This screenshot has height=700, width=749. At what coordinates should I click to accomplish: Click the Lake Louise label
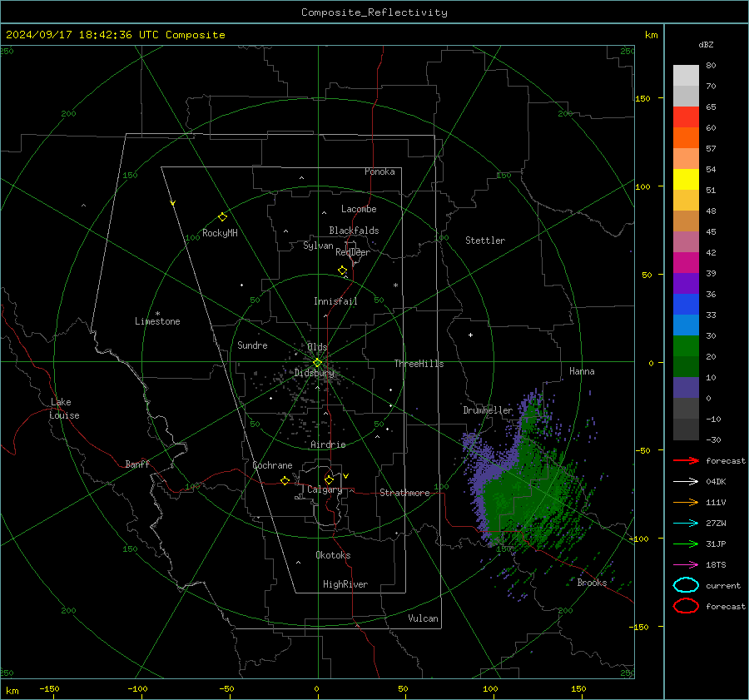click(x=64, y=409)
